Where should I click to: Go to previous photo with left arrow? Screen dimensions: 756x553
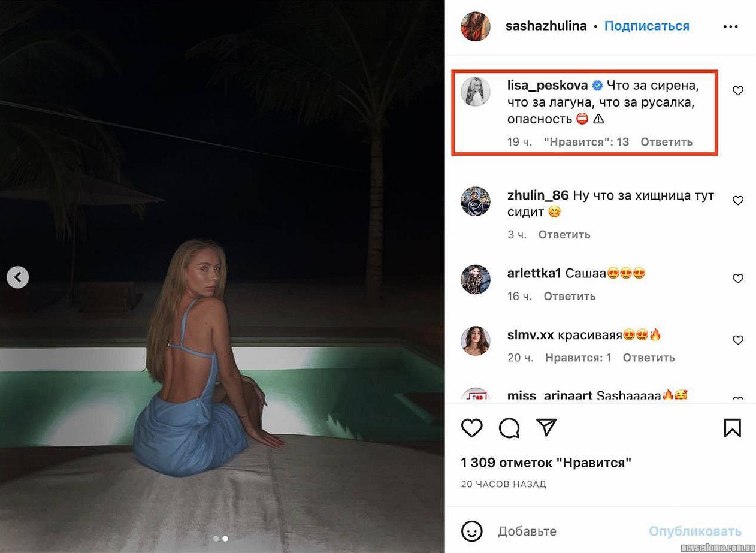point(18,277)
